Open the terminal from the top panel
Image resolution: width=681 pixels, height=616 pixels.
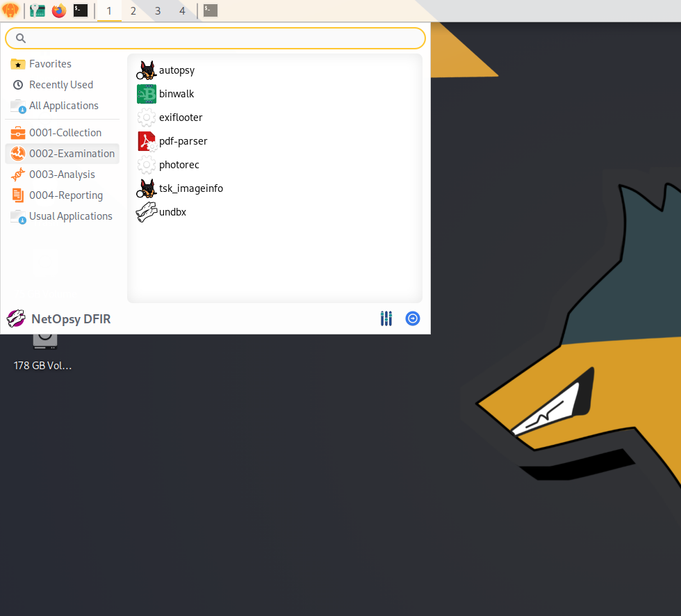click(x=80, y=10)
